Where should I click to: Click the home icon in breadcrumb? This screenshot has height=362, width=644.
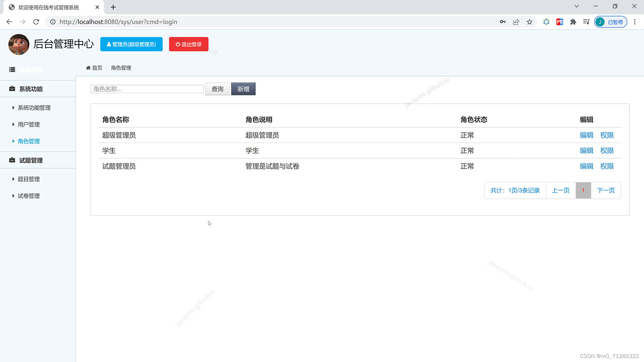tap(88, 68)
